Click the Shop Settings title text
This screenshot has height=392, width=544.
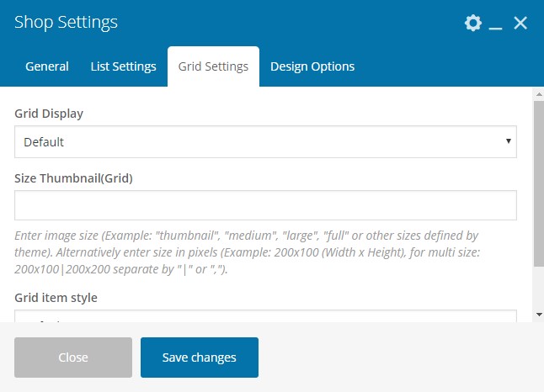tap(67, 23)
